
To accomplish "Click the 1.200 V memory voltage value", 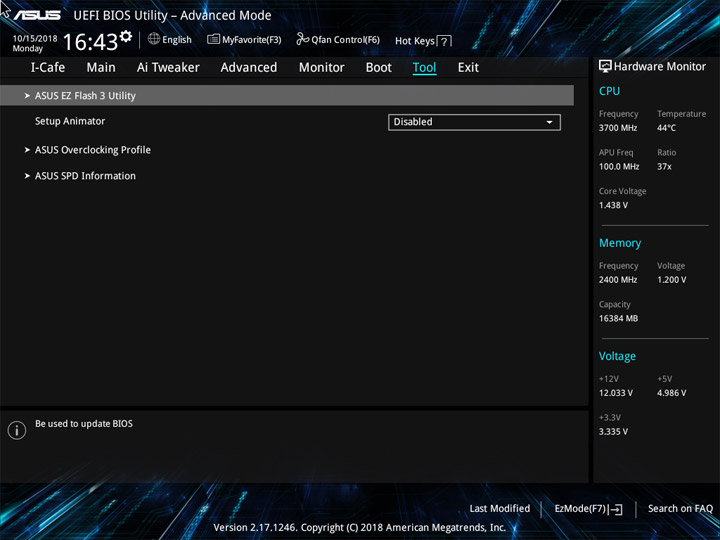I will point(671,280).
